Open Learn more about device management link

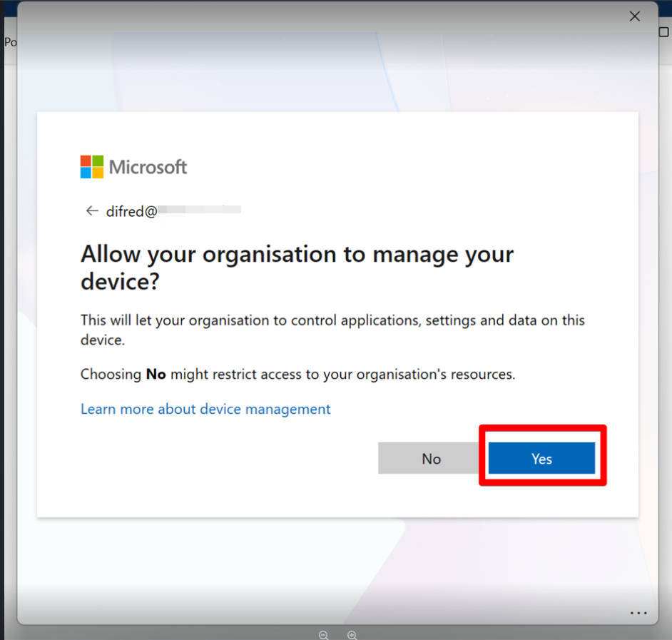(205, 409)
